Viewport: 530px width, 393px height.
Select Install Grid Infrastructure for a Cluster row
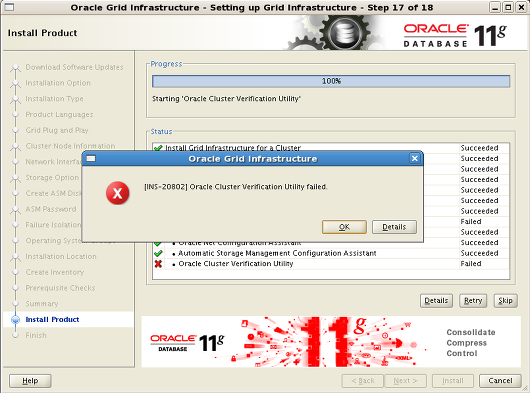(331, 147)
